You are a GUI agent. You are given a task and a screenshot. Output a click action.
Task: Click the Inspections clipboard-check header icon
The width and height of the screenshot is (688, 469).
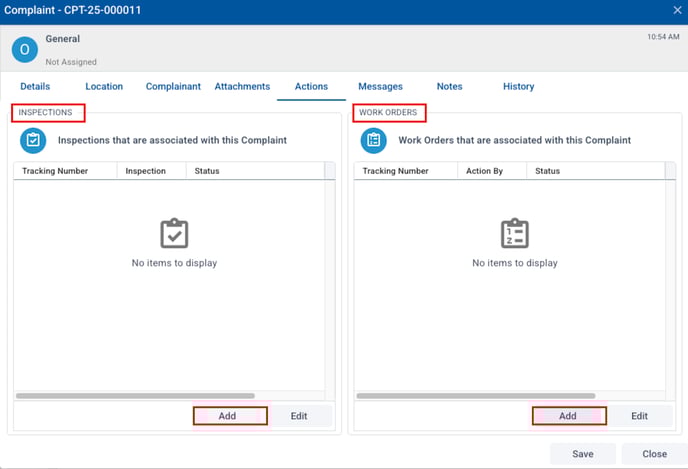[x=33, y=141]
